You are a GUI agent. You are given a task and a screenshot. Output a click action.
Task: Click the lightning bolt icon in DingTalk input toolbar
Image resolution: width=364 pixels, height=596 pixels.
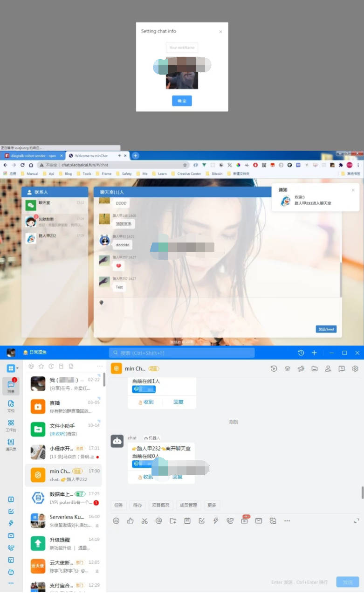(215, 520)
